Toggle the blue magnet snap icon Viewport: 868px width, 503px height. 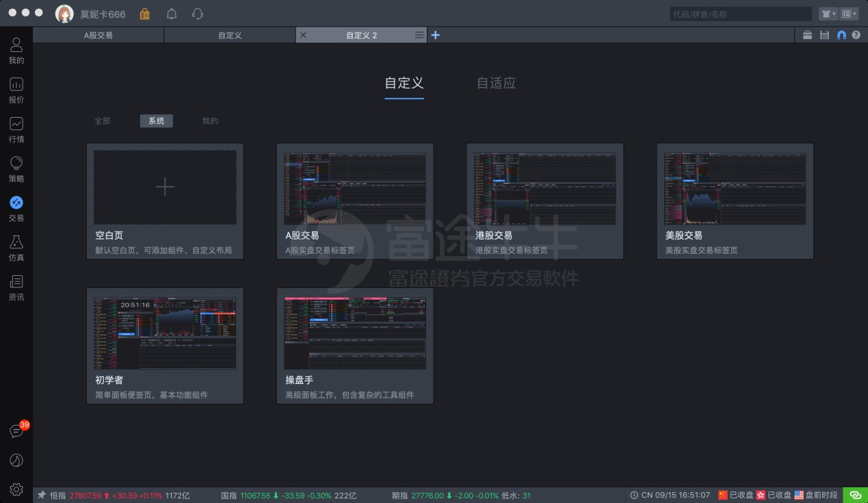[841, 35]
